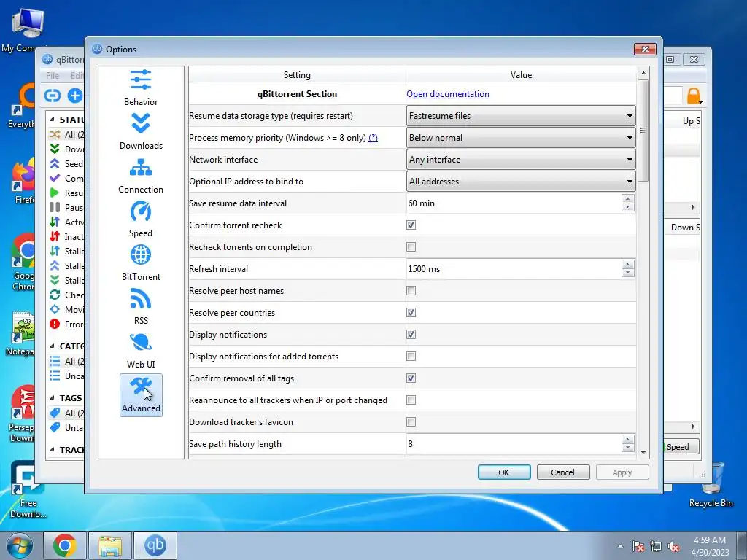Decrease the Refresh interval value

628,273
